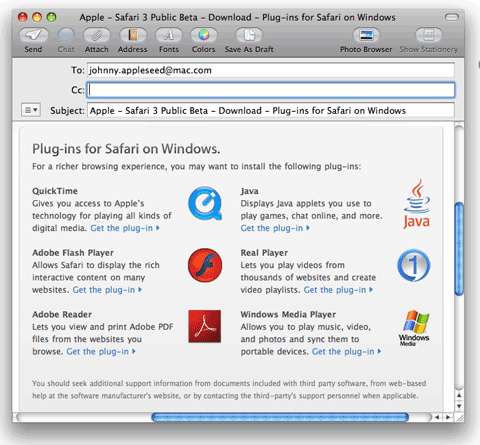The width and height of the screenshot is (480, 445).
Task: Click the scroll up arrow
Action: [459, 396]
